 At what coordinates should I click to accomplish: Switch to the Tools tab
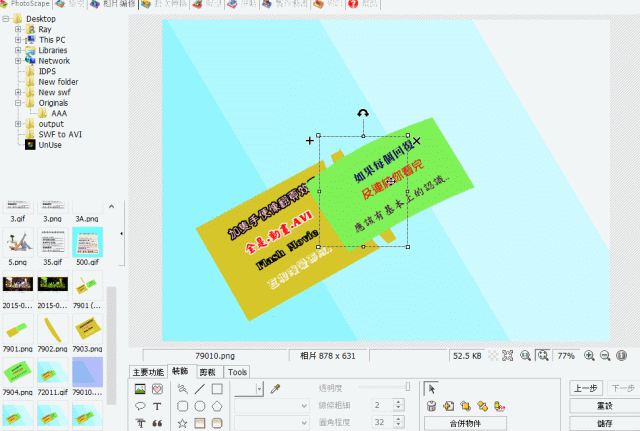click(237, 372)
